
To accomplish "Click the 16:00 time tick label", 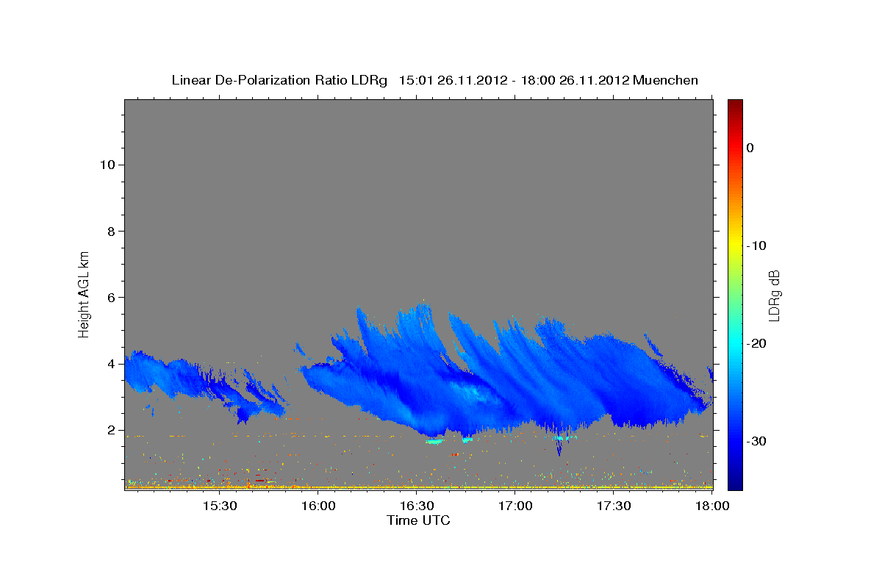I will click(319, 506).
